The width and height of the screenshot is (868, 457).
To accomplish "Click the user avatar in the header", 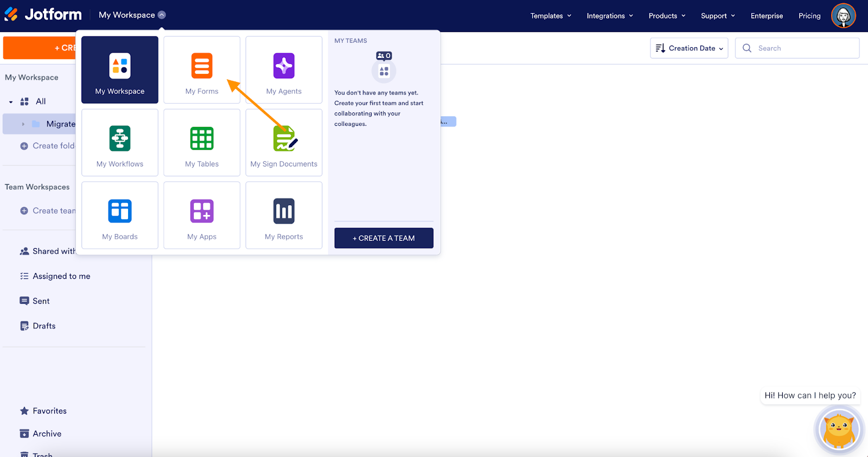I will (843, 16).
